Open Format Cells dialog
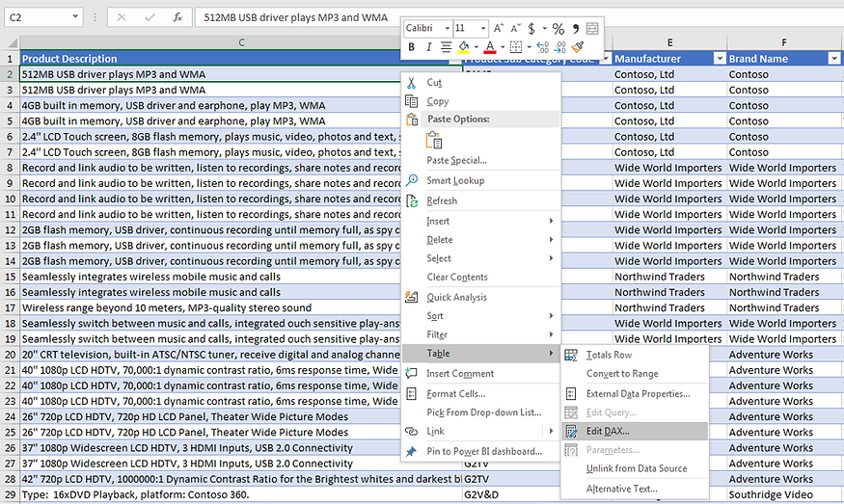Viewport: 844px width, 504px height. click(481, 394)
